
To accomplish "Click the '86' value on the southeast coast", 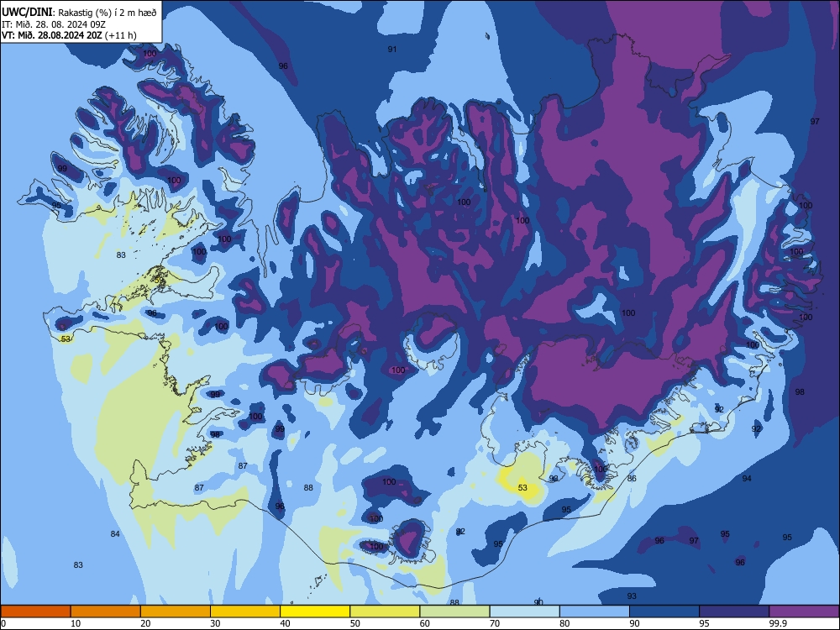I will pos(633,479).
